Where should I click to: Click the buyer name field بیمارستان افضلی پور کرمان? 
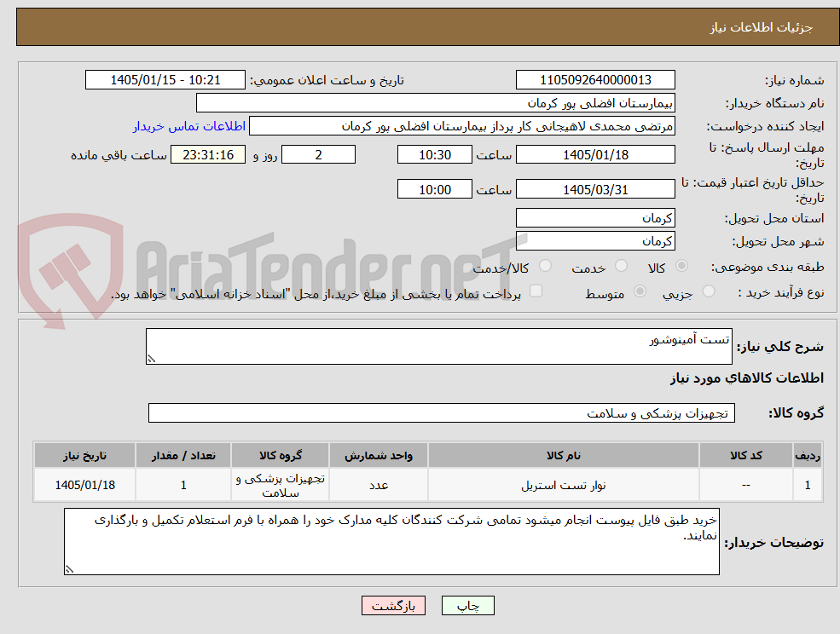436,103
